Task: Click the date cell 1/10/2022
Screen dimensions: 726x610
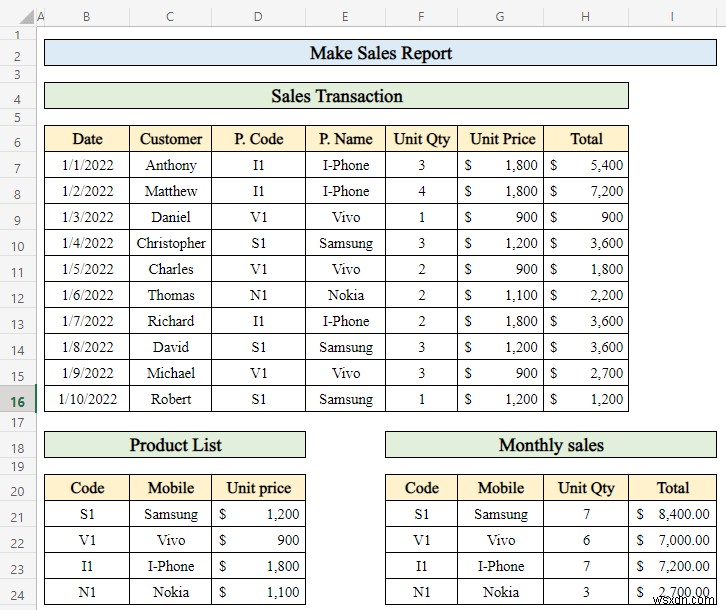Action: [x=87, y=398]
